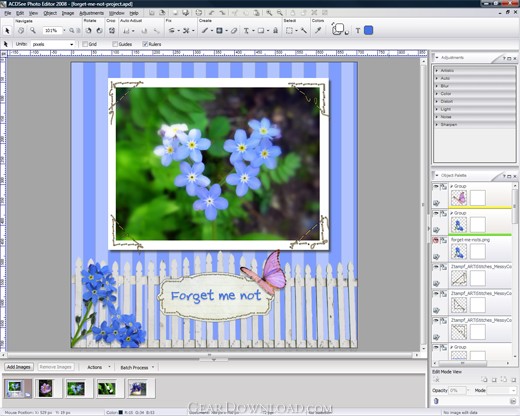Select the Crop tool
This screenshot has height=416, width=520.
pyautogui.click(x=112, y=31)
